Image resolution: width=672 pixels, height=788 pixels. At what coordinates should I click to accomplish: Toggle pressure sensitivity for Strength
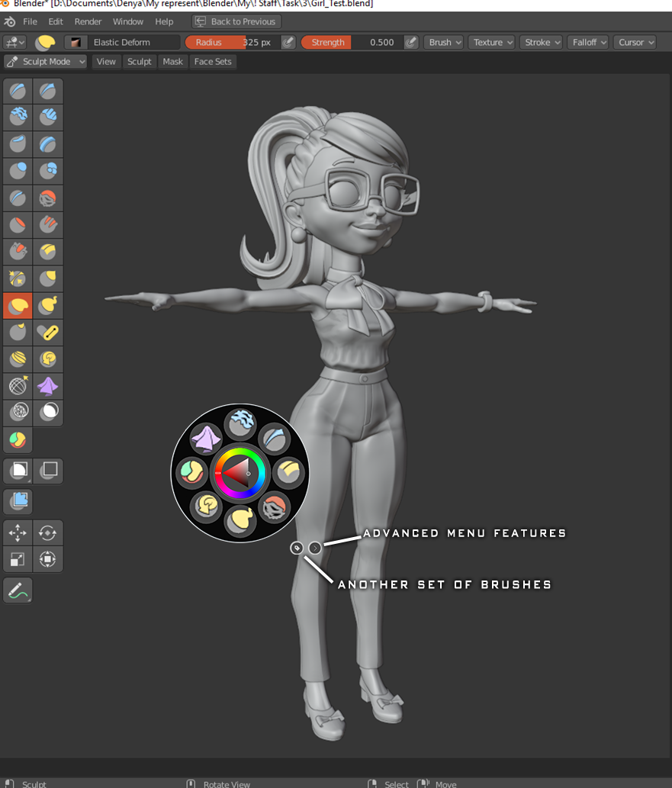pyautogui.click(x=411, y=42)
